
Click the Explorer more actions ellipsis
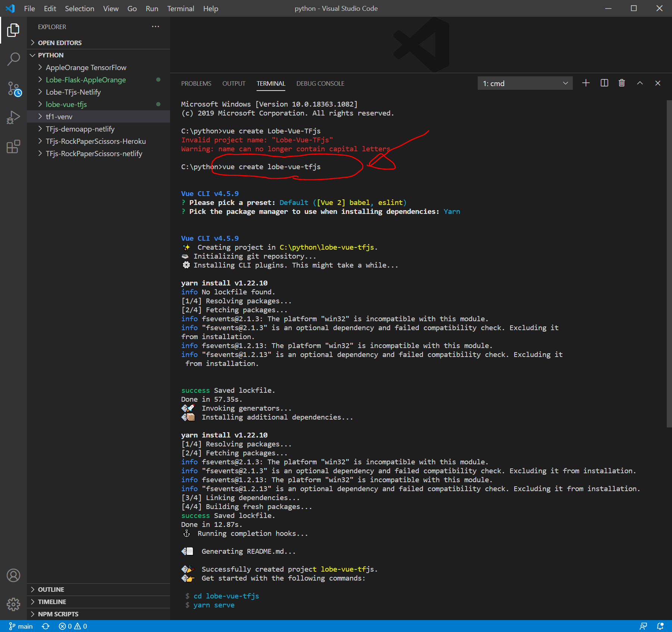coord(156,26)
